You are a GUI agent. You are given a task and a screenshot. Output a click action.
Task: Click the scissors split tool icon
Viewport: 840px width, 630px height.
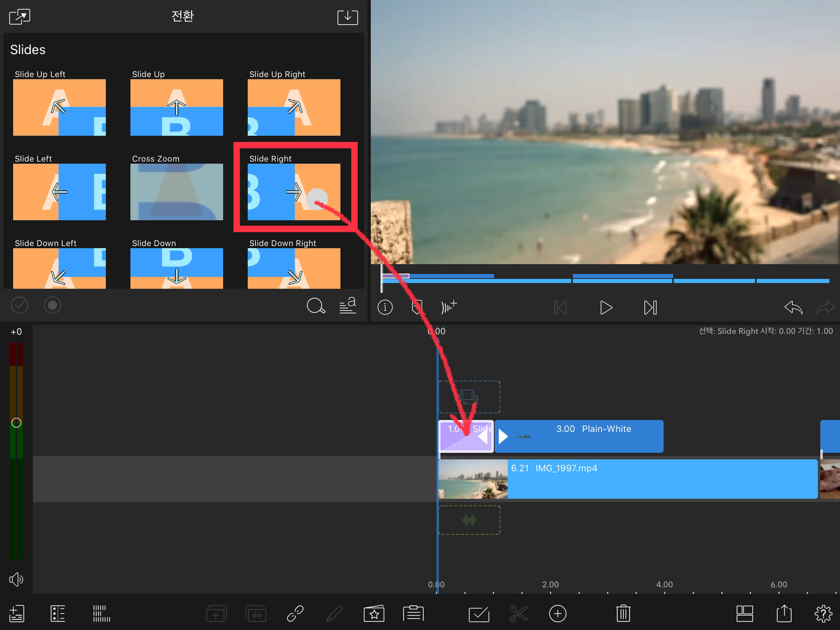point(518,614)
